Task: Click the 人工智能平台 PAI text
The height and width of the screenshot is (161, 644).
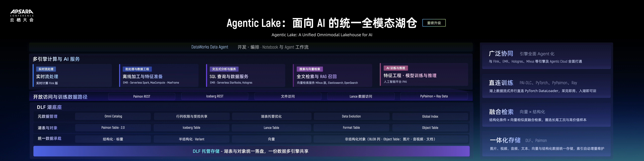Action: pyautogui.click(x=395, y=82)
